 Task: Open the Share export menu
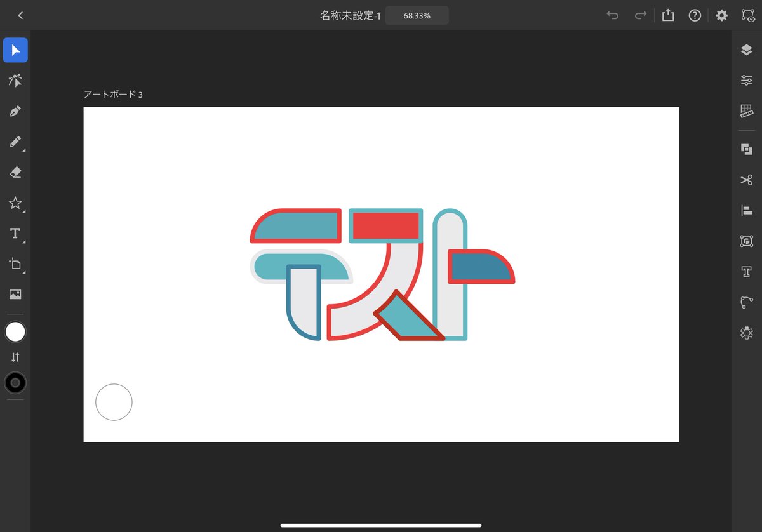pyautogui.click(x=668, y=15)
